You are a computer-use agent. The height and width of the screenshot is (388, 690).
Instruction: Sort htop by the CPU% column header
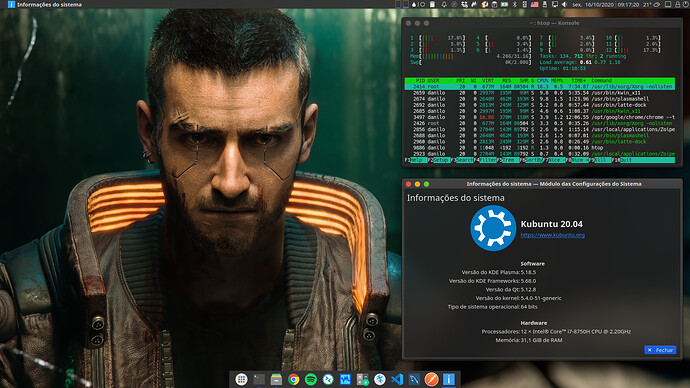[x=542, y=81]
